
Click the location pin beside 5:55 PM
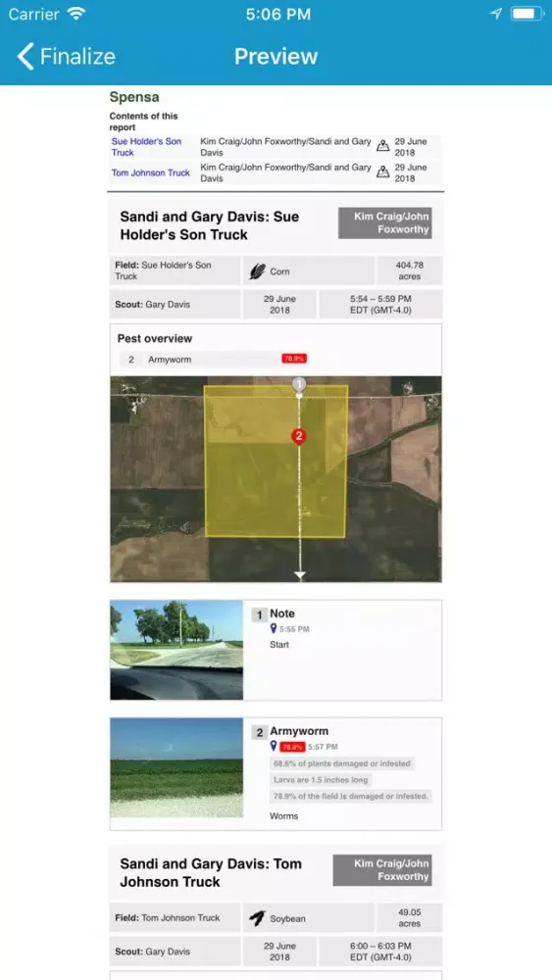(274, 629)
